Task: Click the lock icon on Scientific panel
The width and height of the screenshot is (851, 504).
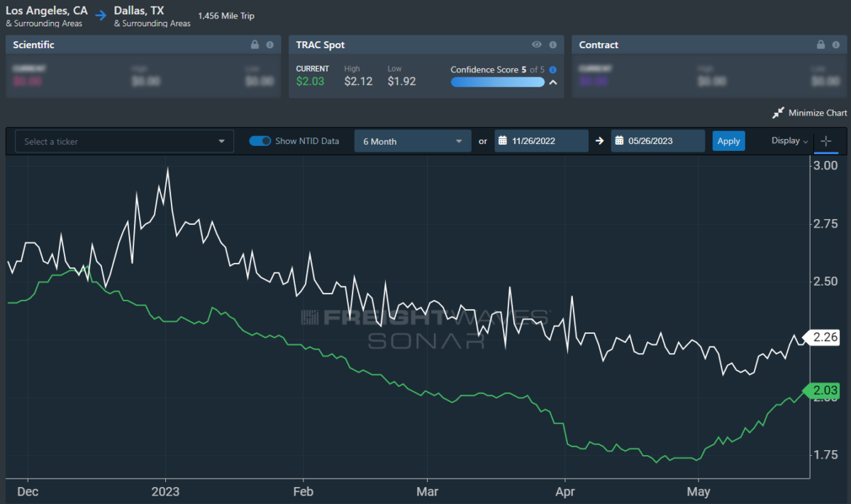Action: click(x=255, y=45)
